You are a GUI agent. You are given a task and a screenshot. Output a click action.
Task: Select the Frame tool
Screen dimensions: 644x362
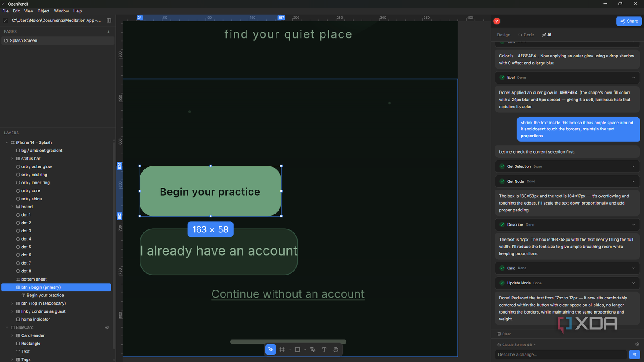[x=282, y=350]
